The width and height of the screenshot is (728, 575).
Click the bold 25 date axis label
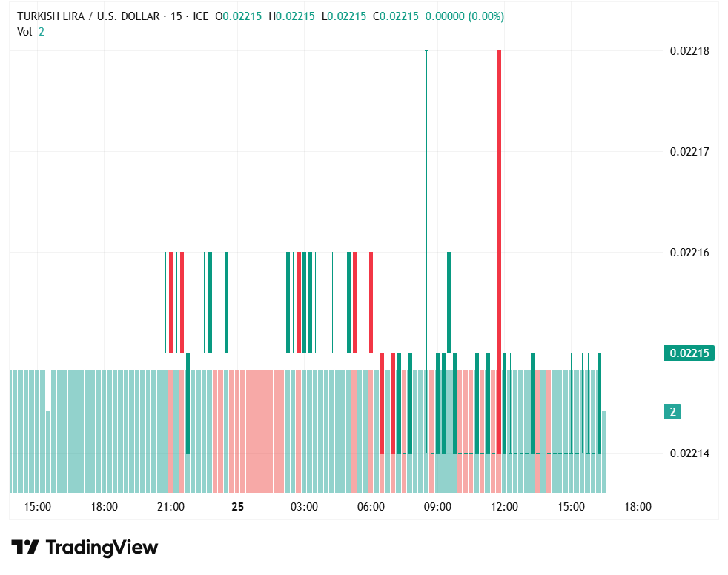[238, 507]
